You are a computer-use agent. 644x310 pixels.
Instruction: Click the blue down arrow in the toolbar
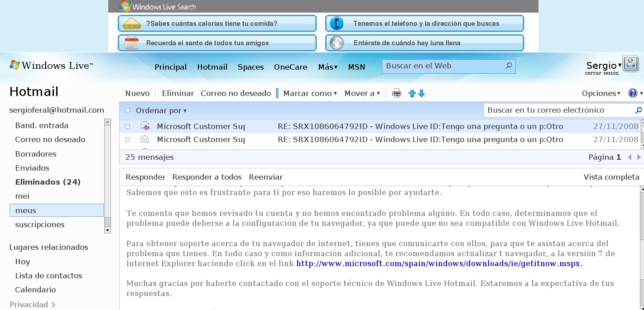(x=422, y=93)
